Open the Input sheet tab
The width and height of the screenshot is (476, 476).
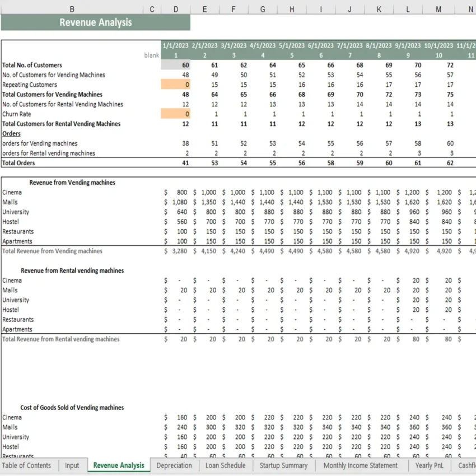click(72, 465)
